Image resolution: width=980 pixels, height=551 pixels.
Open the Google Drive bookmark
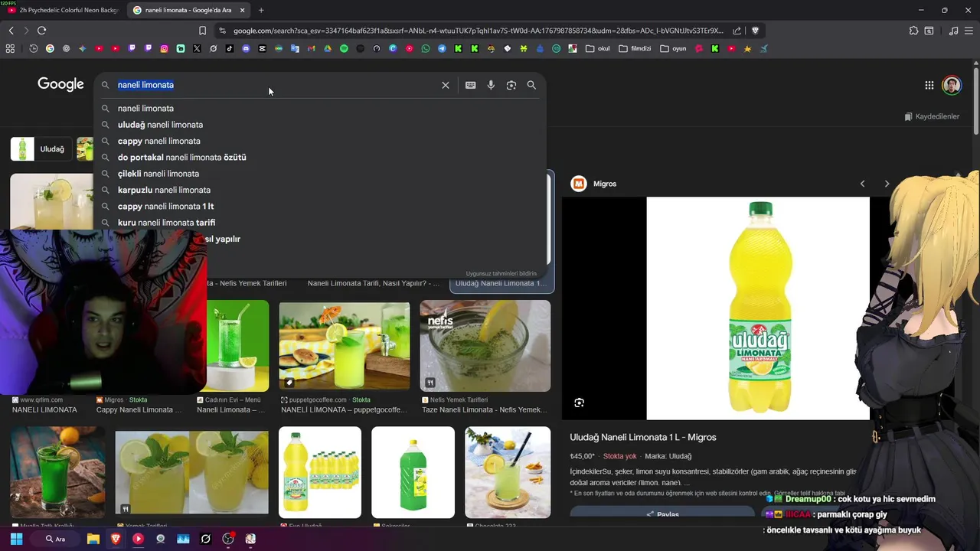click(327, 48)
